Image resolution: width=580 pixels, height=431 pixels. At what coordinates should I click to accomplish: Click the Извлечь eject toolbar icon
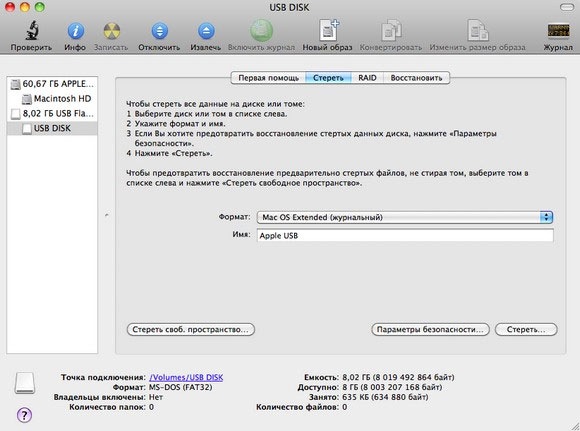click(x=206, y=31)
